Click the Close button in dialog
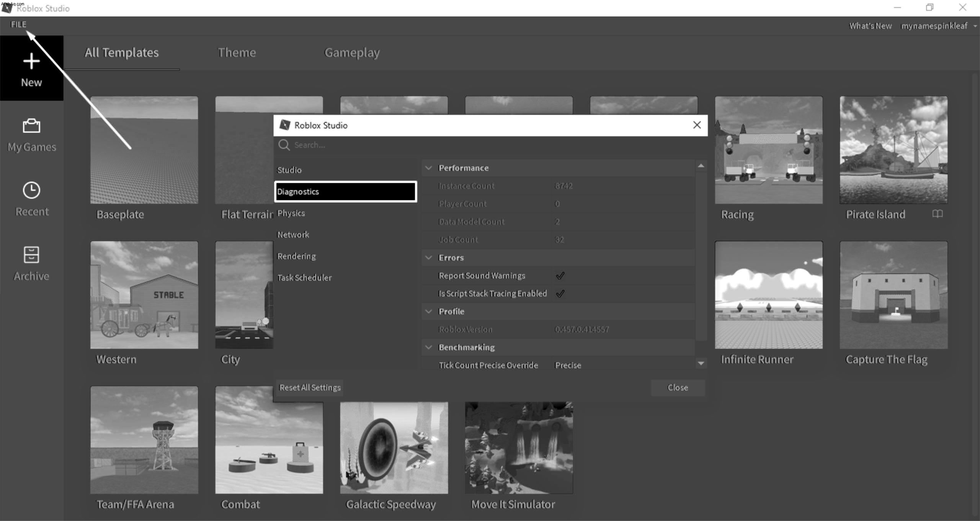This screenshot has height=521, width=980. click(x=678, y=387)
